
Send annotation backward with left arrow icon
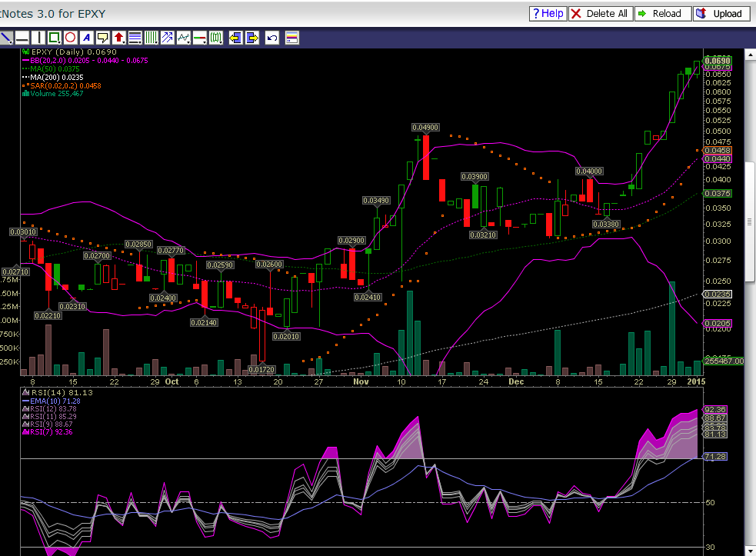(235, 38)
